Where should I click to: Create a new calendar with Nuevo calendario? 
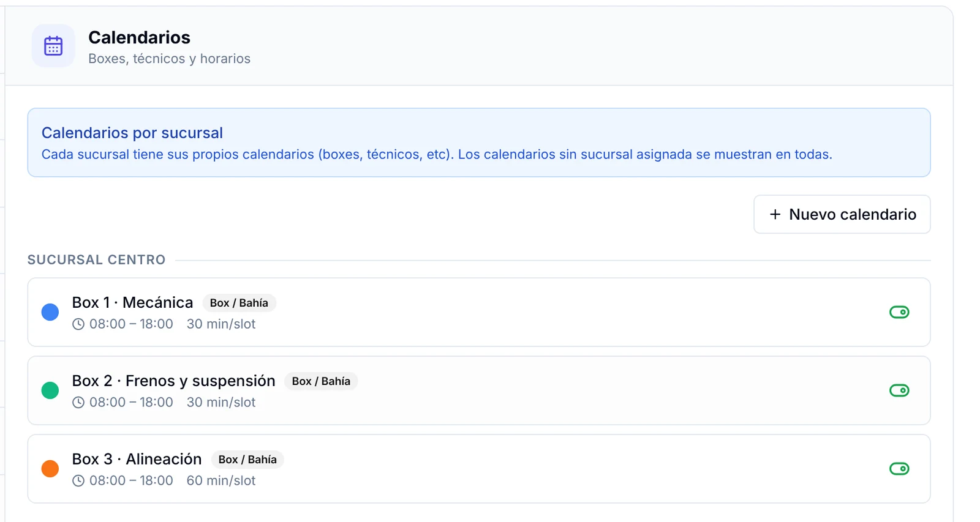(x=842, y=214)
